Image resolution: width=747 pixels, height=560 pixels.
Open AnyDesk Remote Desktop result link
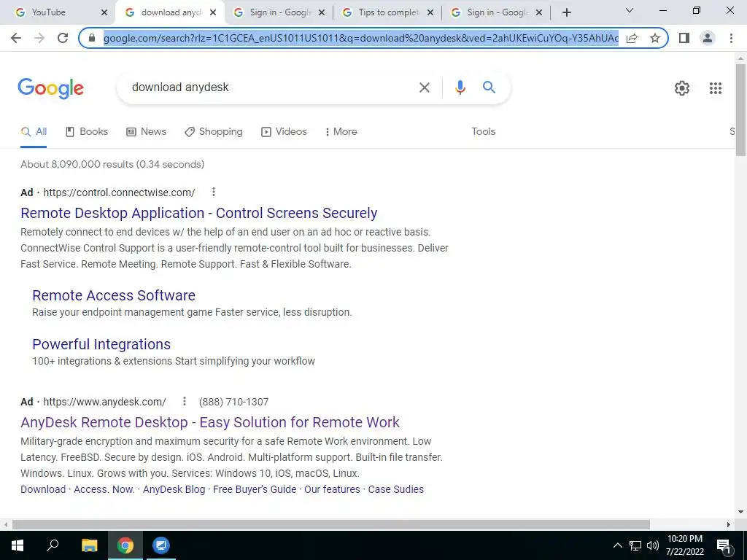[x=209, y=422]
